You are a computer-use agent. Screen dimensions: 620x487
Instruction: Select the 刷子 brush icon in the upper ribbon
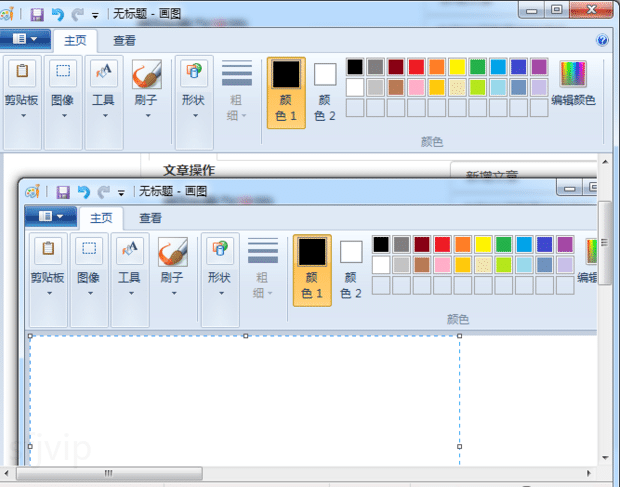point(147,75)
